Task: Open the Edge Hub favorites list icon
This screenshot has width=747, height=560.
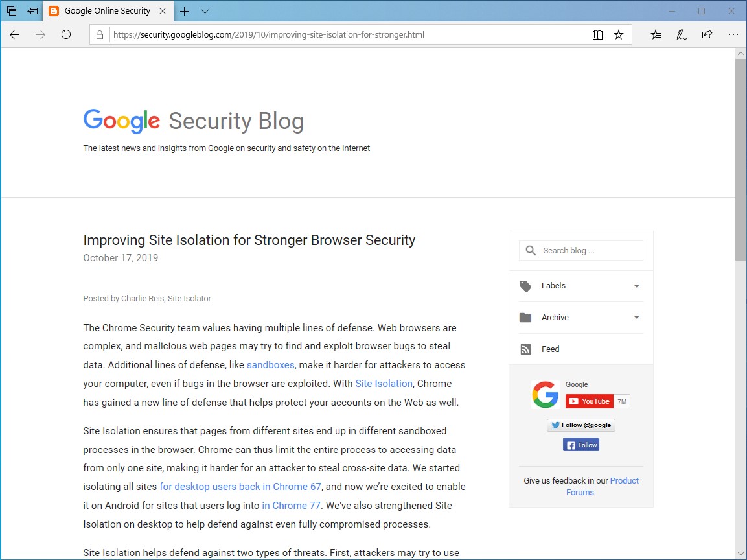Action: (x=656, y=34)
